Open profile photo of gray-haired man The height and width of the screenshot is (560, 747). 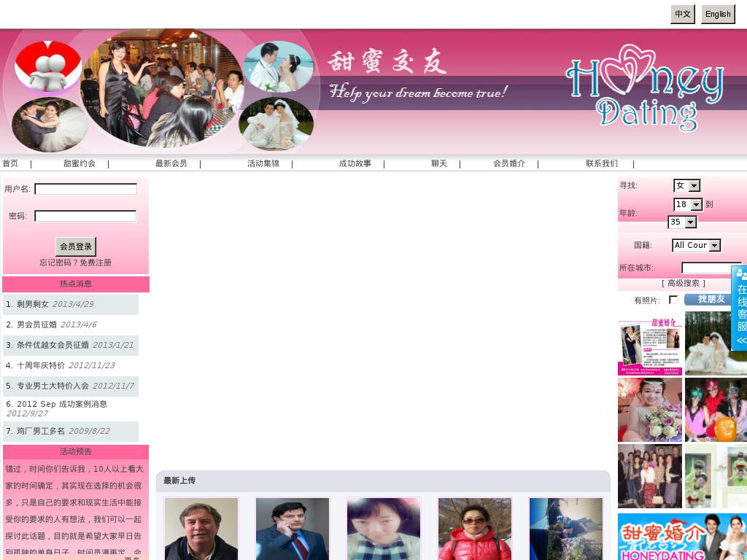click(x=201, y=529)
